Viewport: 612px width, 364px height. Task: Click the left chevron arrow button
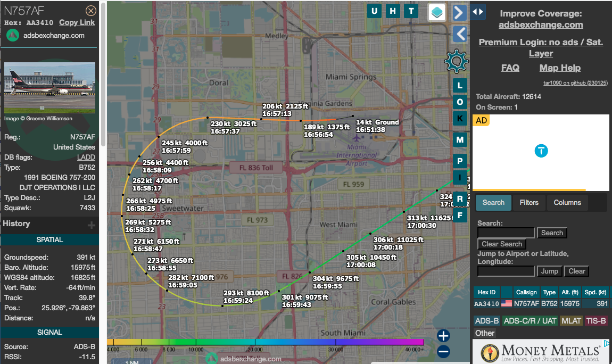460,35
